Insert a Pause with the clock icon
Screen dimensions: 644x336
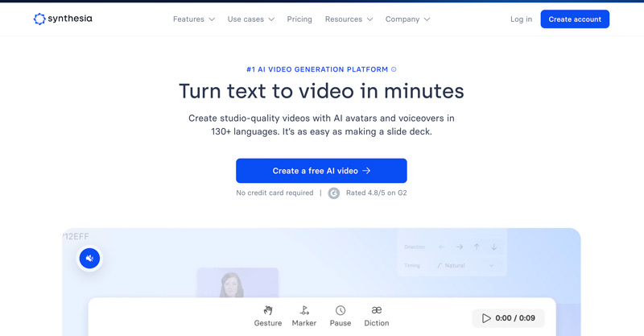341,316
